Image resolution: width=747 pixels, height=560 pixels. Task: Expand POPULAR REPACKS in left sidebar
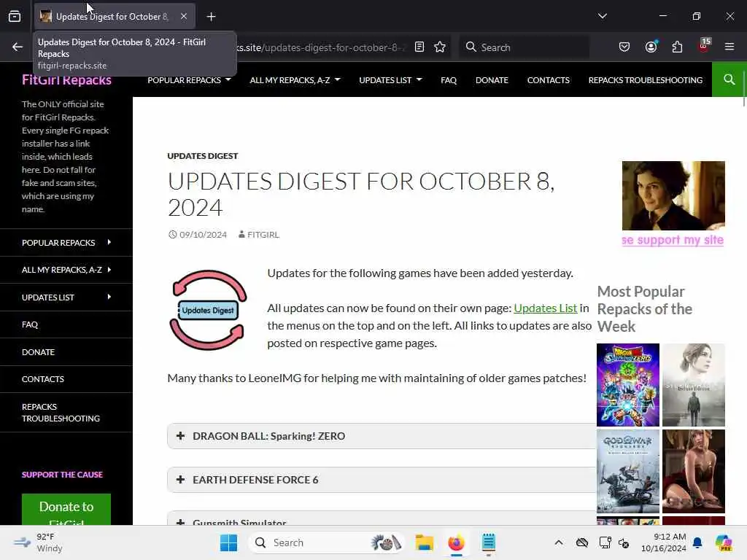[66, 242]
